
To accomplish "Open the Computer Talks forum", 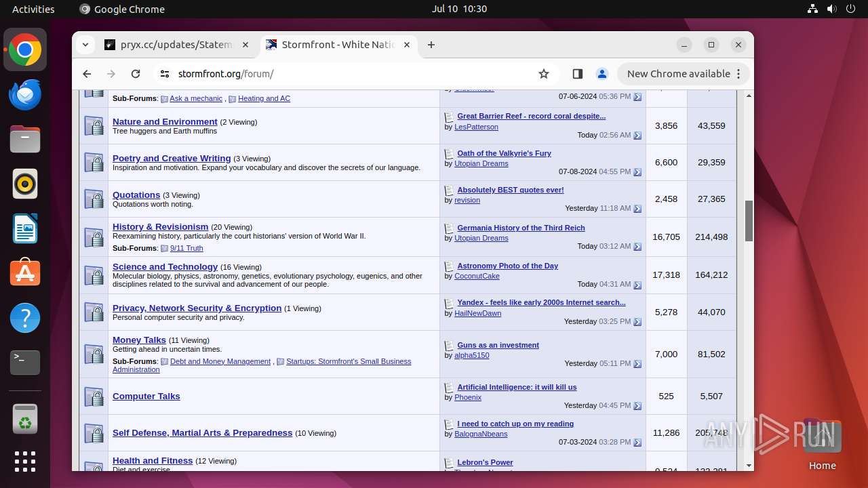I will click(146, 396).
